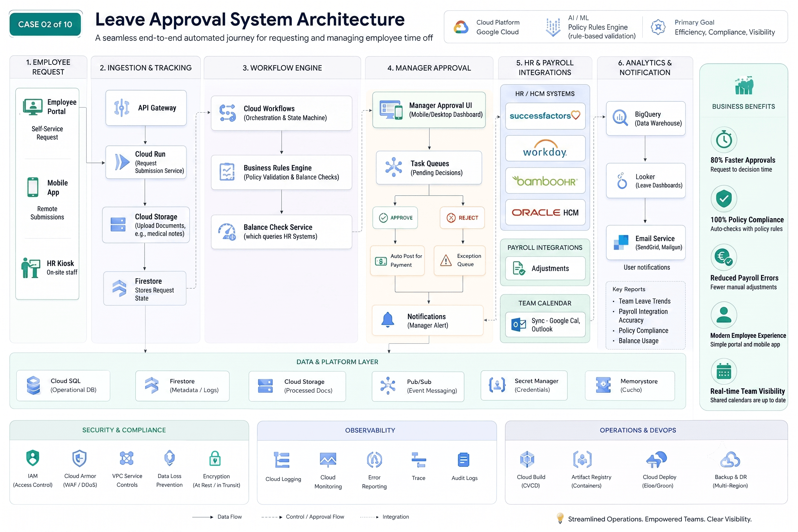Click the Exception Queue warning triangle icon
Image resolution: width=798 pixels, height=532 pixels.
coord(446,261)
